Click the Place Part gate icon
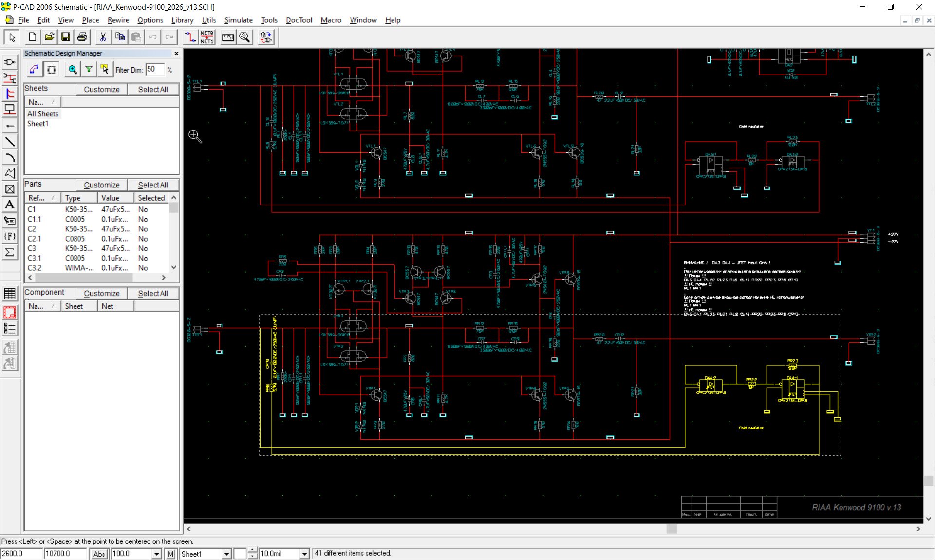935x560 pixels. tap(10, 62)
